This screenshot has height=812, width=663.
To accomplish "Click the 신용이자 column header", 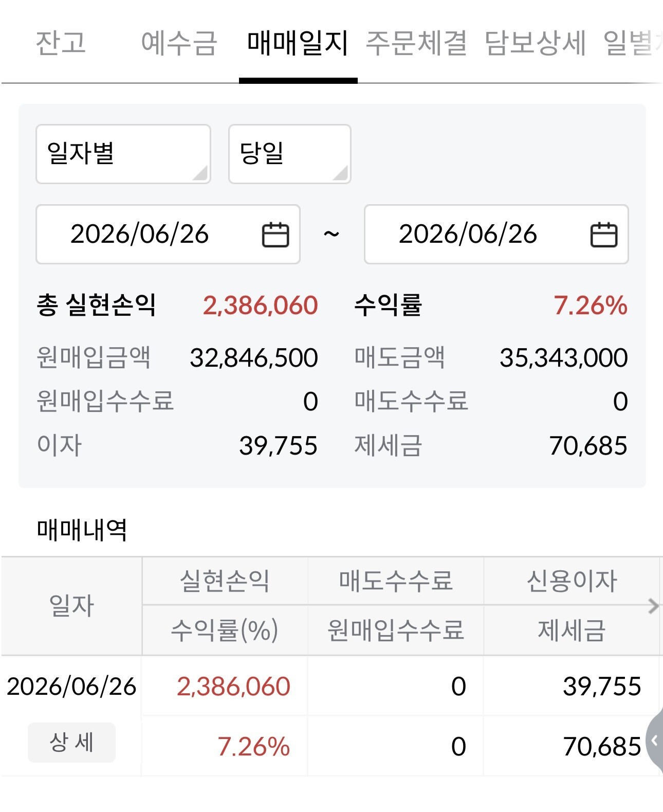I will tap(572, 581).
